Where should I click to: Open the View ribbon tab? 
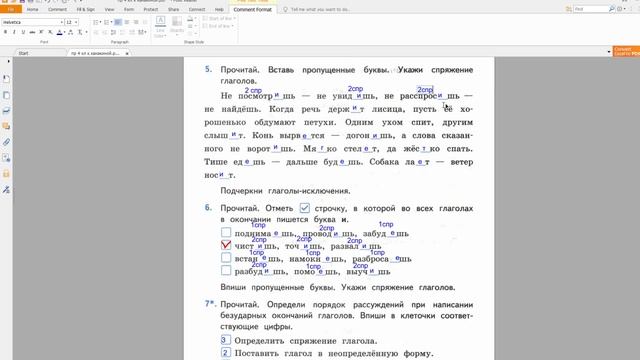click(109, 9)
